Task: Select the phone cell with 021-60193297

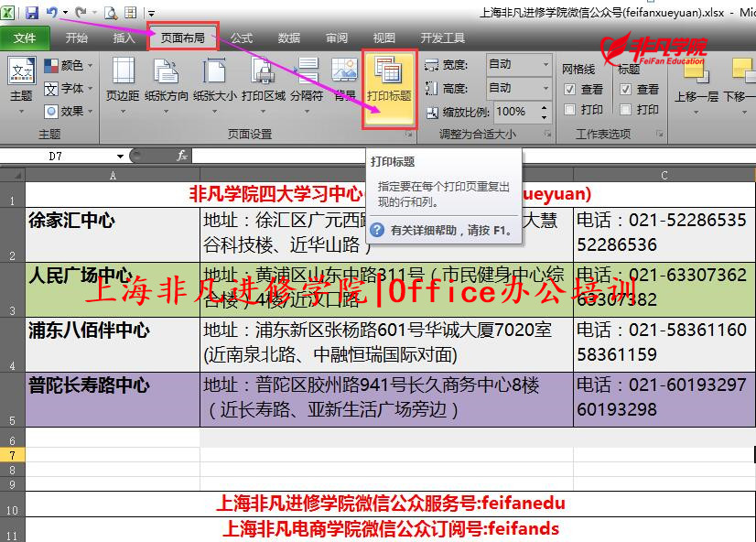Action: pos(664,400)
